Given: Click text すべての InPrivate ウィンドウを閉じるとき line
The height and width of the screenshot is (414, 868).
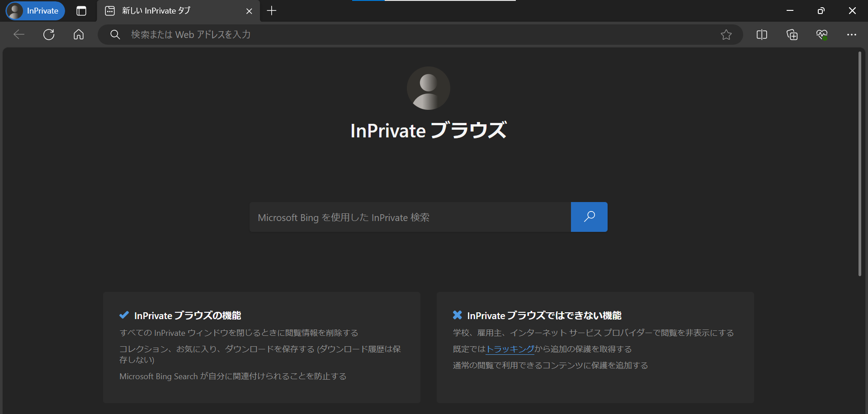Looking at the screenshot, I should pos(239,333).
